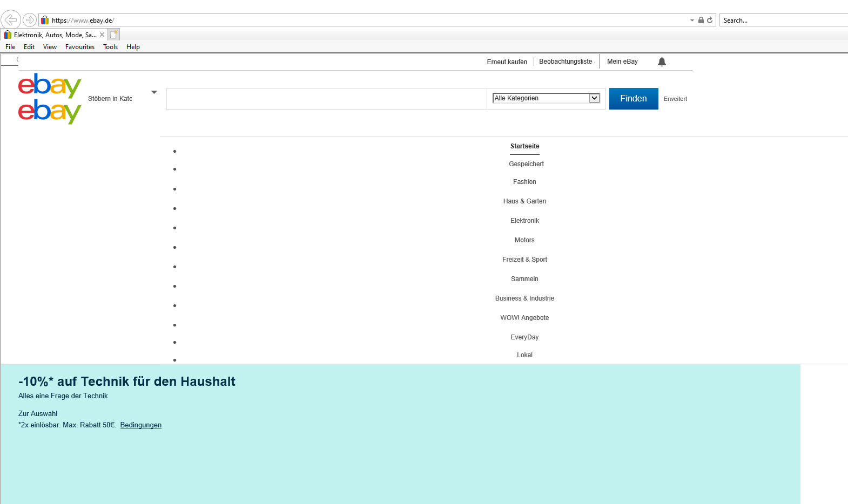Click the security lock icon in address bar

(701, 20)
